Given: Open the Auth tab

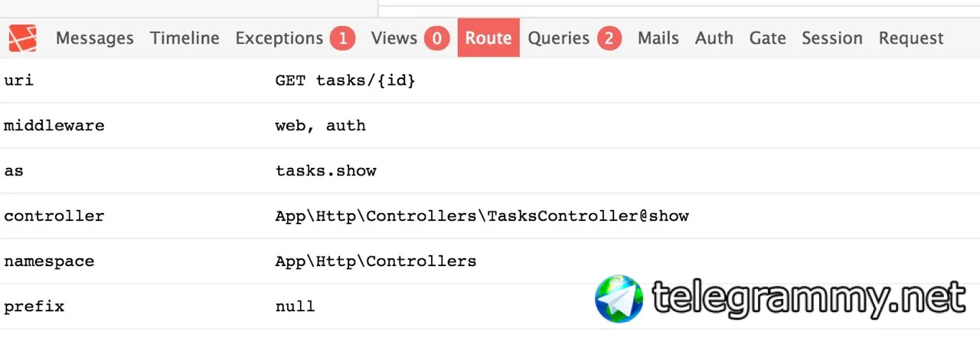Looking at the screenshot, I should point(714,38).
